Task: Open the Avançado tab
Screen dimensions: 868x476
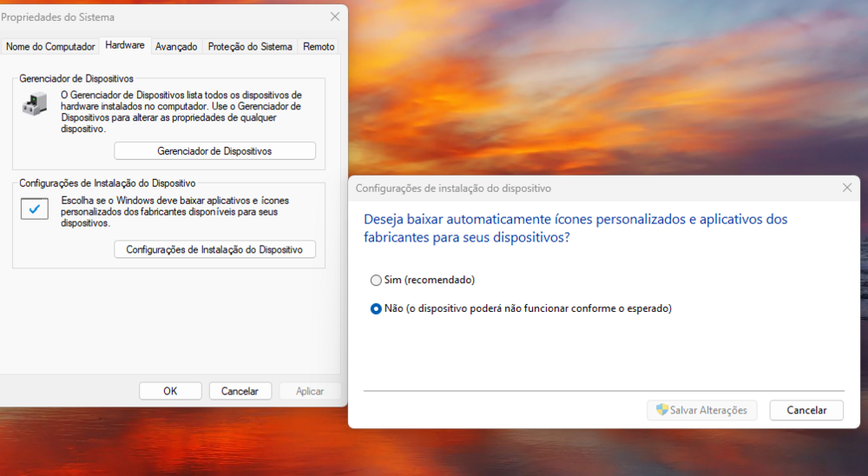Action: pos(176,46)
